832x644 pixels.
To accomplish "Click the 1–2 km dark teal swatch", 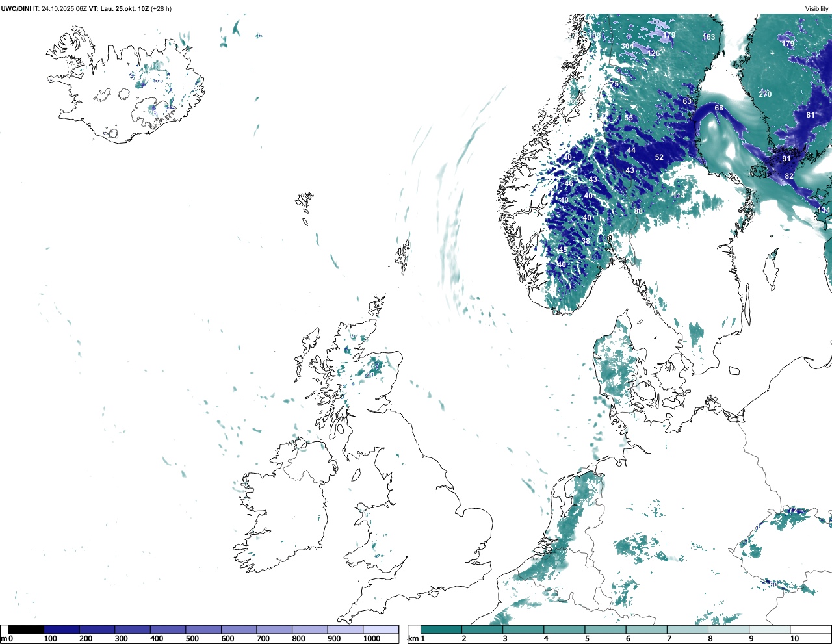I will pyautogui.click(x=441, y=629).
